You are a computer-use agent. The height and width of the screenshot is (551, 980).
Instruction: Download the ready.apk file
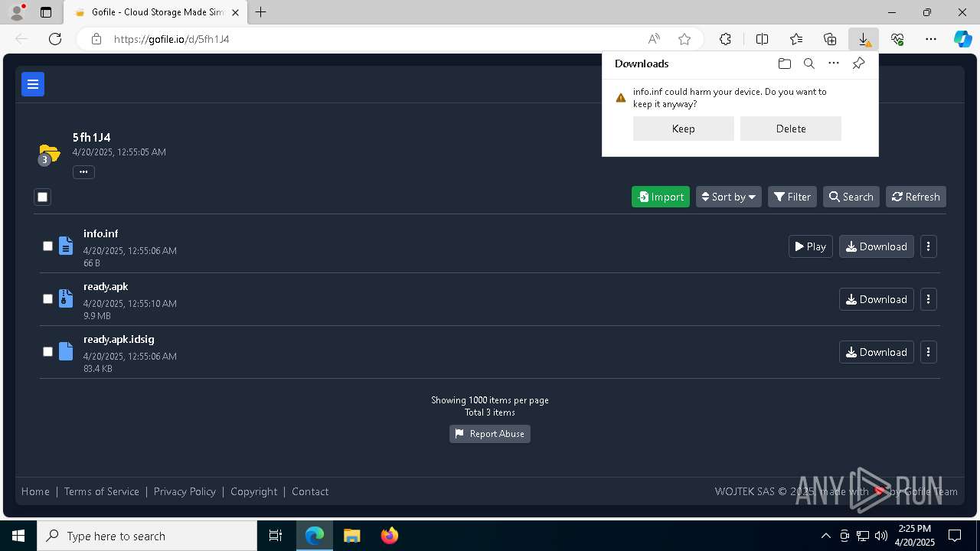pos(877,299)
